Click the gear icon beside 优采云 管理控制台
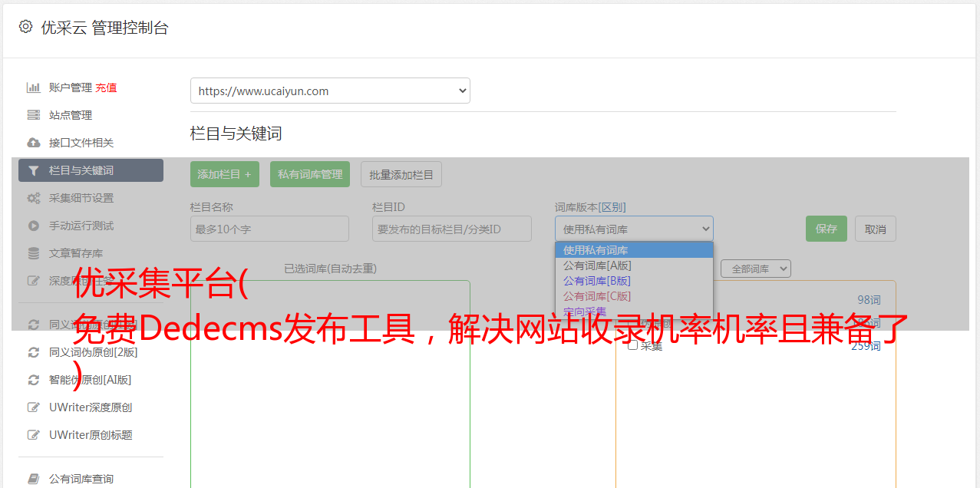The image size is (980, 488). tap(25, 27)
